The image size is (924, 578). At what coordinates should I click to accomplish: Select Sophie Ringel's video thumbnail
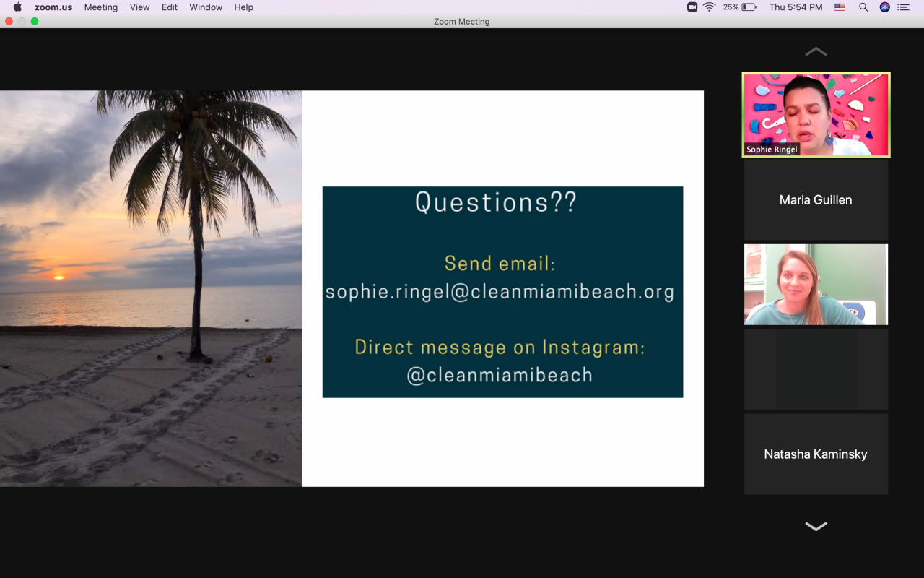(x=816, y=114)
